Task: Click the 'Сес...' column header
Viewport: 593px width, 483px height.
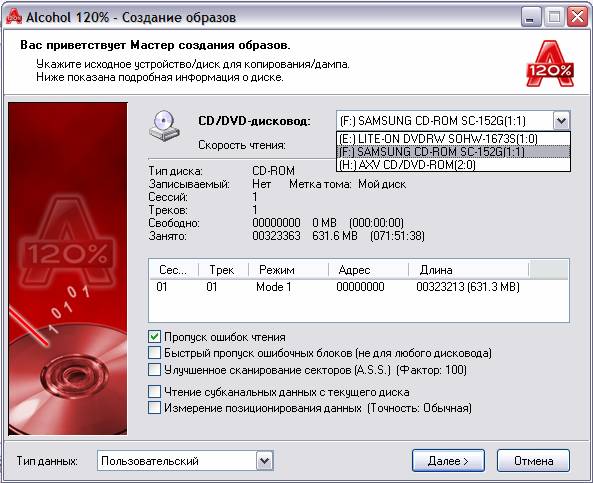Action: tap(174, 270)
